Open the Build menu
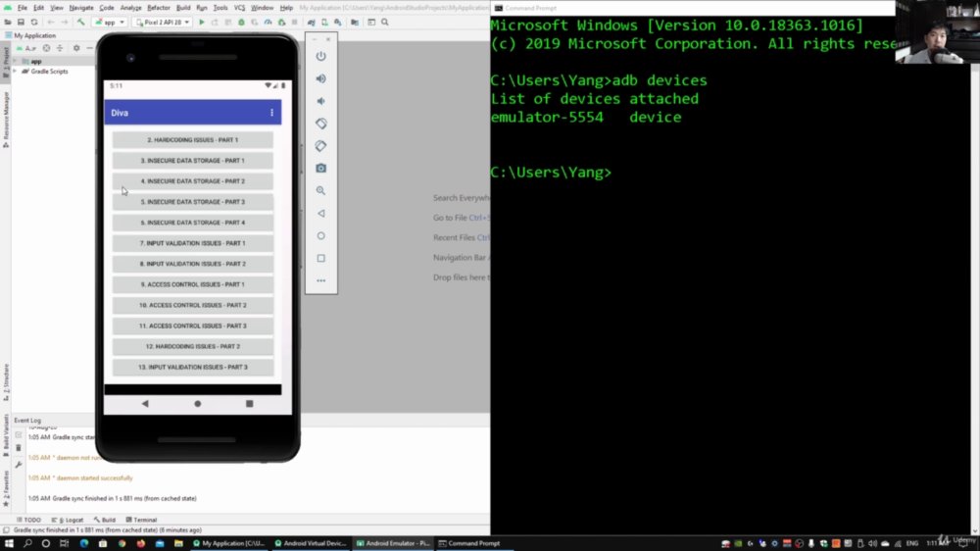The image size is (980, 551). point(183,8)
